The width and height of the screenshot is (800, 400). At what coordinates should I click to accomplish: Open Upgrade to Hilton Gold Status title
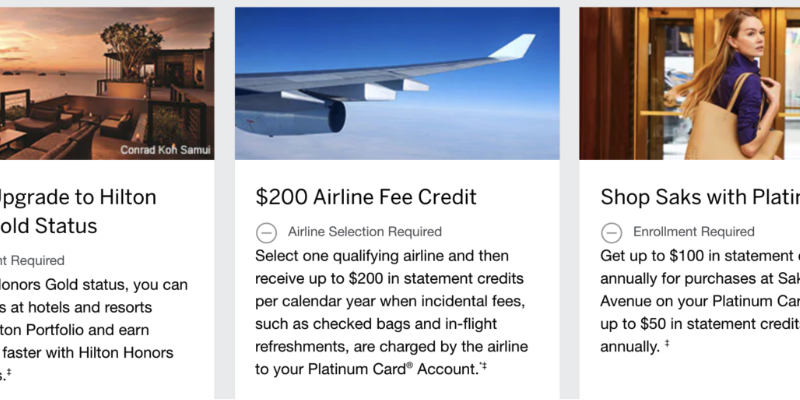[x=78, y=211]
